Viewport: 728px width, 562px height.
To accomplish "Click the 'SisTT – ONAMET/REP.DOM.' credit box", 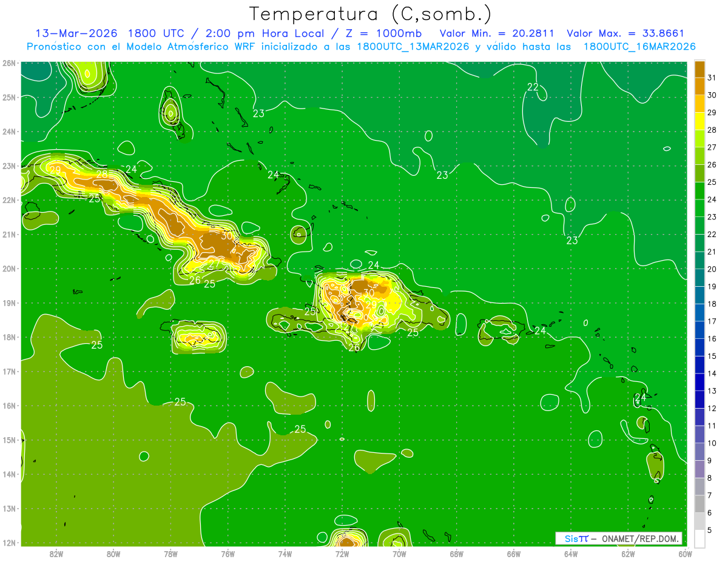I will (619, 538).
